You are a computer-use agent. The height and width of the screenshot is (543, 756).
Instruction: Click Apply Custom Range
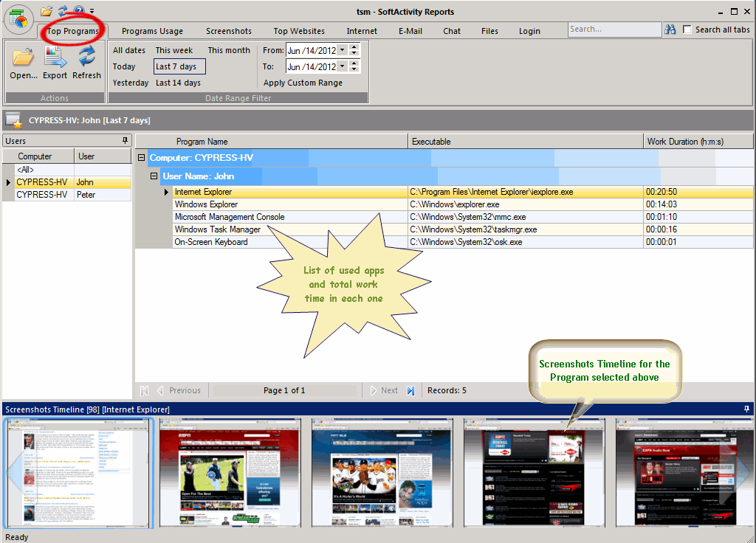click(x=303, y=83)
